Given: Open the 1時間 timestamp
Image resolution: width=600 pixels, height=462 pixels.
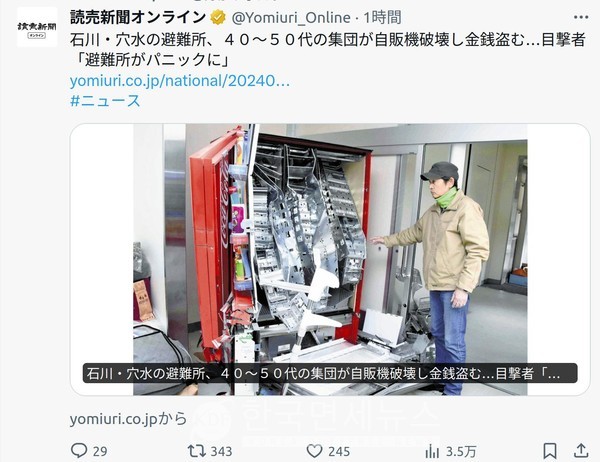Looking at the screenshot, I should coord(382,18).
